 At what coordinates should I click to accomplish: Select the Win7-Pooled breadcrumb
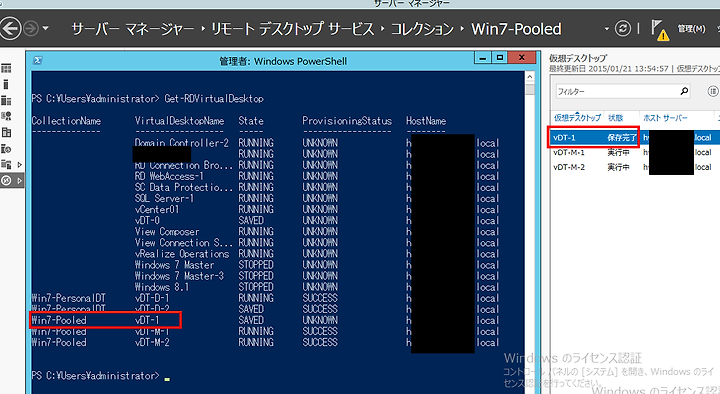tap(516, 29)
